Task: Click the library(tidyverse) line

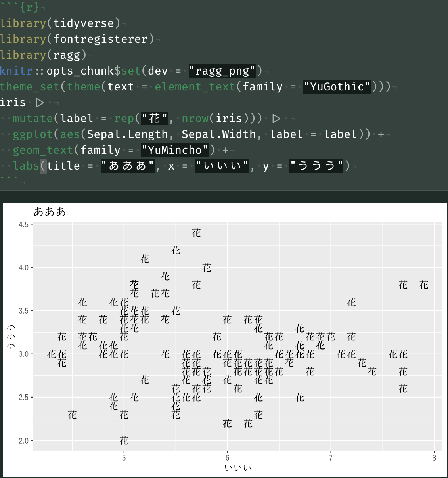Action: click(60, 23)
